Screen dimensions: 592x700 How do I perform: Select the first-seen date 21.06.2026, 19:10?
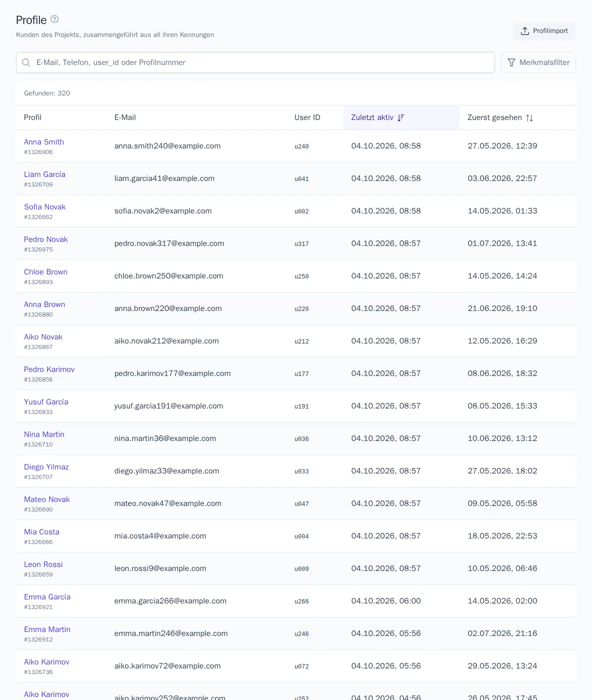click(x=502, y=308)
